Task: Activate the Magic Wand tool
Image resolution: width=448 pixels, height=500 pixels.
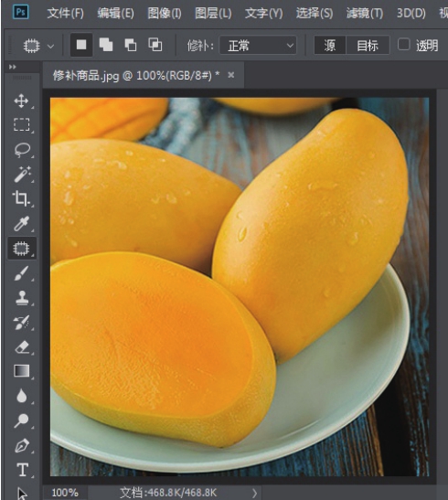Action: pyautogui.click(x=21, y=174)
